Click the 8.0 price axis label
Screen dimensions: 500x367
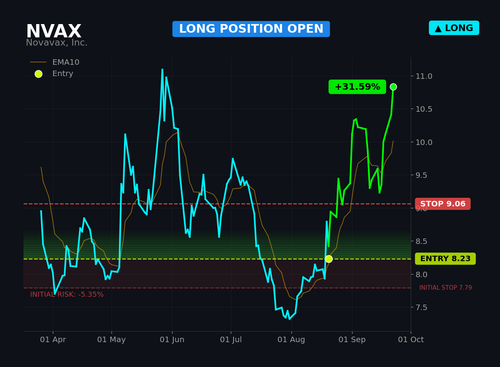tap(421, 274)
